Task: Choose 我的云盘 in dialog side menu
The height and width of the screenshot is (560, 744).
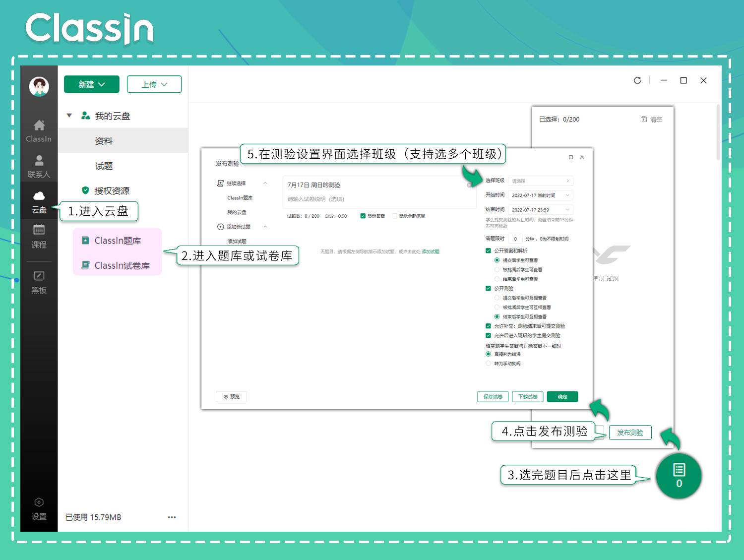Action: [x=237, y=212]
